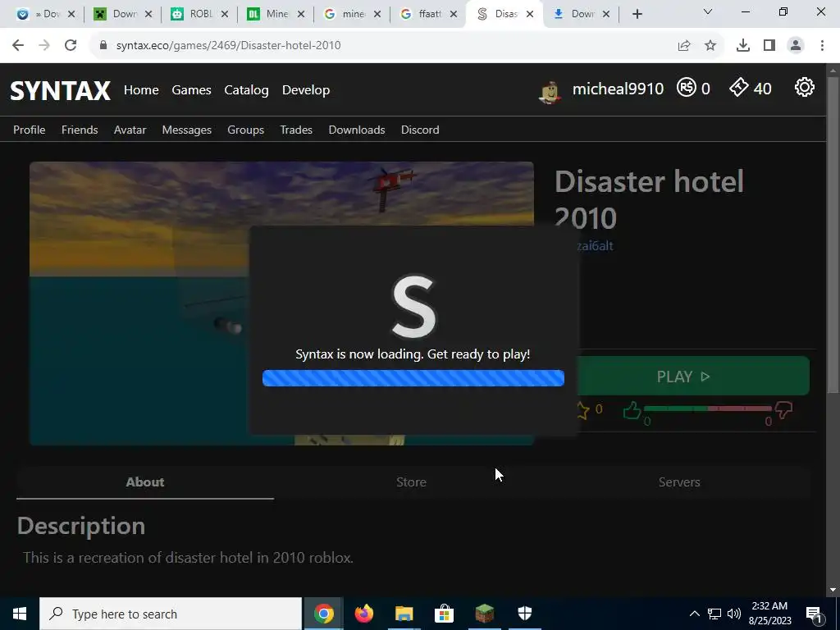Open Minecraft grass block taskbar icon

click(484, 614)
